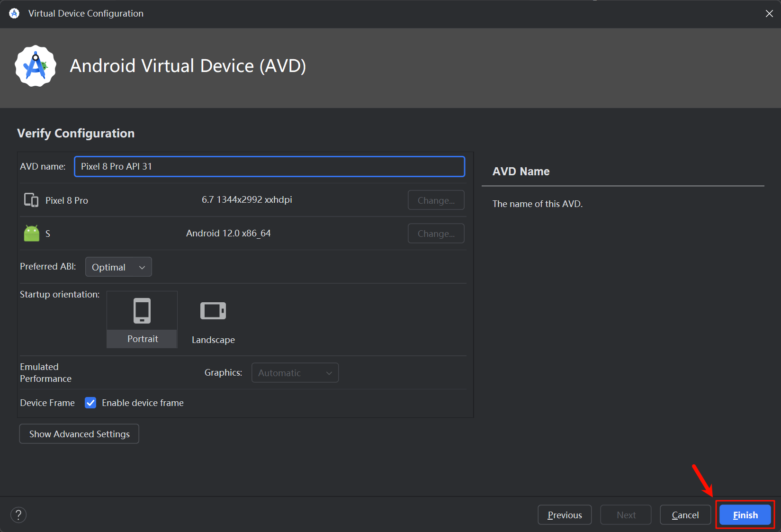Viewport: 781px width, 532px height.
Task: Click the 'Emulated Performance' label
Action: pos(45,373)
